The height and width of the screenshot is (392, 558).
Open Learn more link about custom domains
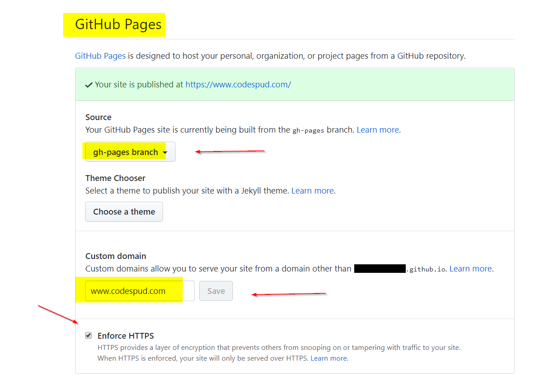pyautogui.click(x=471, y=269)
